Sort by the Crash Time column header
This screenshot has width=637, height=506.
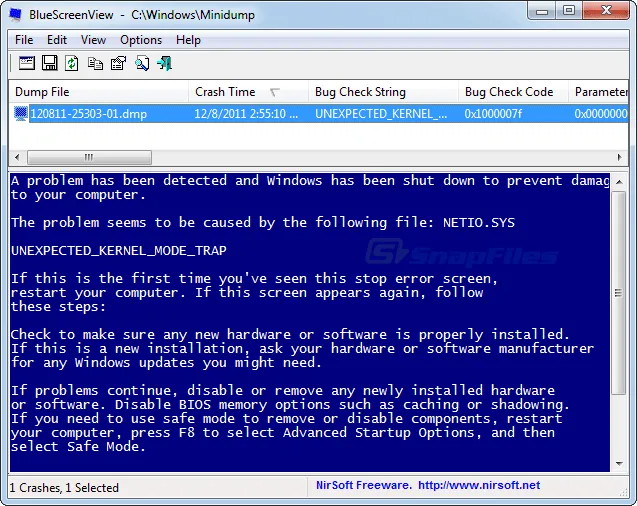tap(248, 92)
